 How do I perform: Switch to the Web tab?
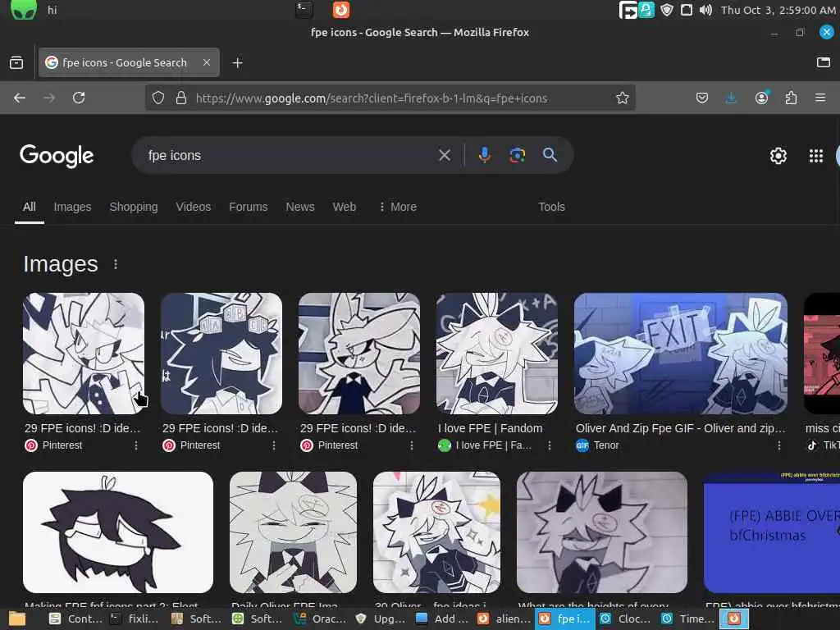click(x=344, y=207)
